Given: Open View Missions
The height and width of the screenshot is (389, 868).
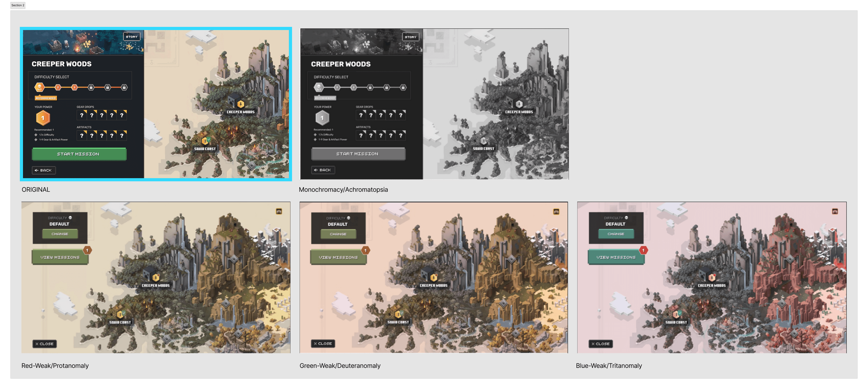Looking at the screenshot, I should click(60, 257).
